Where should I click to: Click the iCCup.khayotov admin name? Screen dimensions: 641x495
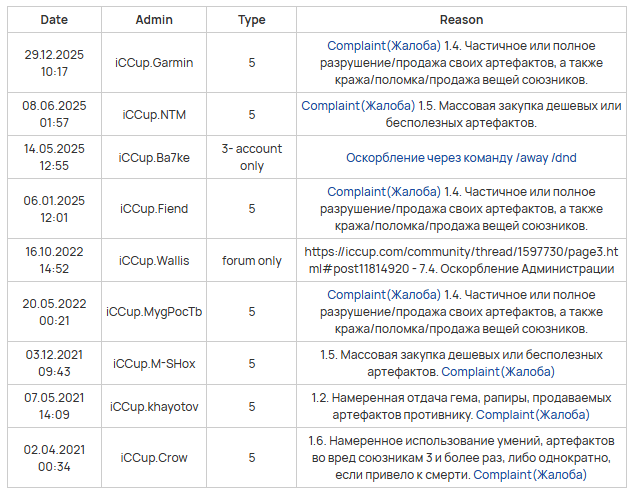click(154, 407)
